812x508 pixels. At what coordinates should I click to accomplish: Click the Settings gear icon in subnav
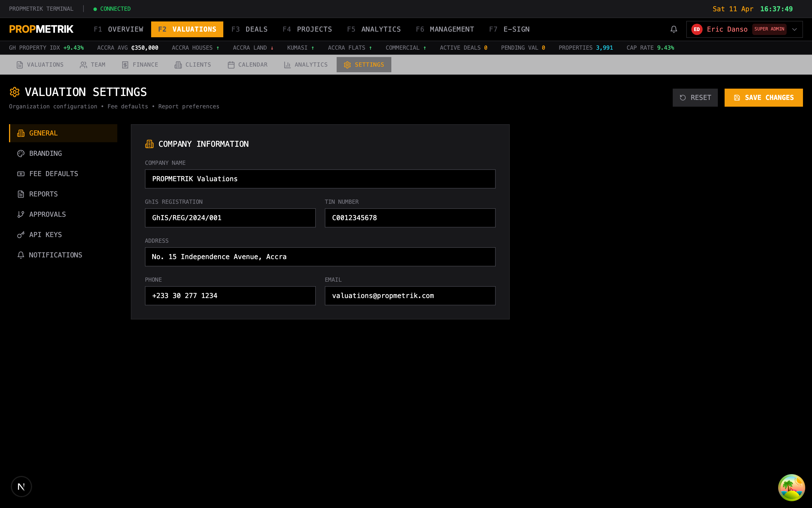coord(347,65)
